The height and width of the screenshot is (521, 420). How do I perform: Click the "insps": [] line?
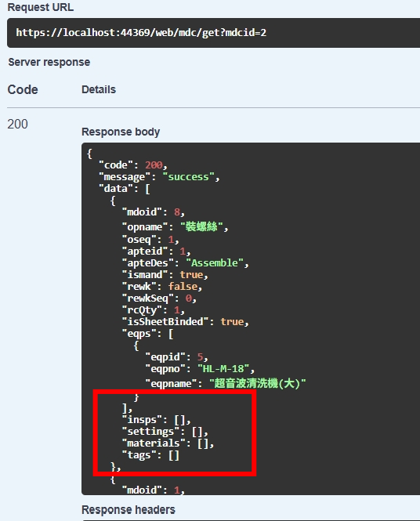pos(157,420)
